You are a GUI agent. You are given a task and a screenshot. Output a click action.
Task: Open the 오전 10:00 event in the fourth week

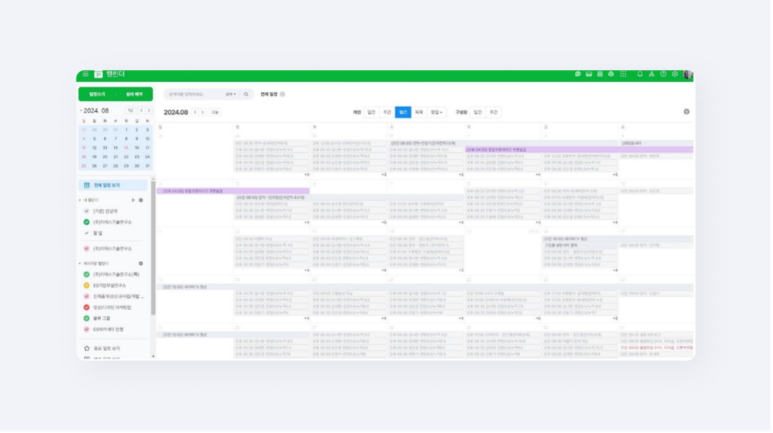(x=425, y=288)
